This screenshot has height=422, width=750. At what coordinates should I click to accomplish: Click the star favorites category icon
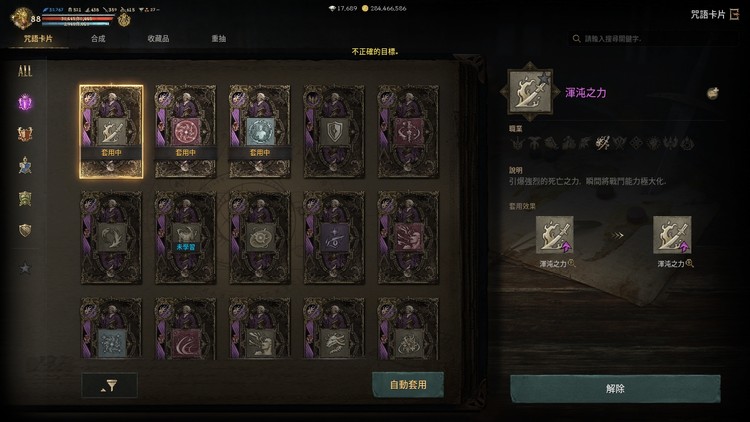[x=25, y=268]
